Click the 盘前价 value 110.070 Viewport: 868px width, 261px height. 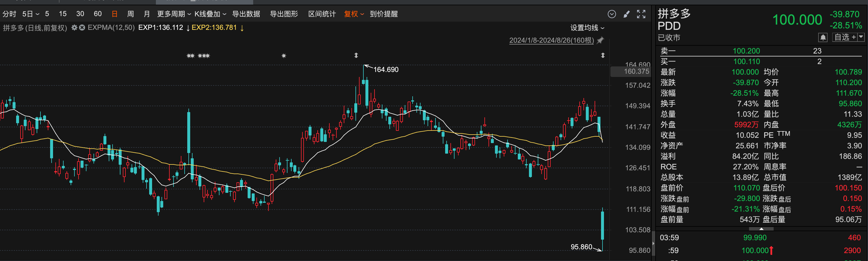(x=747, y=188)
